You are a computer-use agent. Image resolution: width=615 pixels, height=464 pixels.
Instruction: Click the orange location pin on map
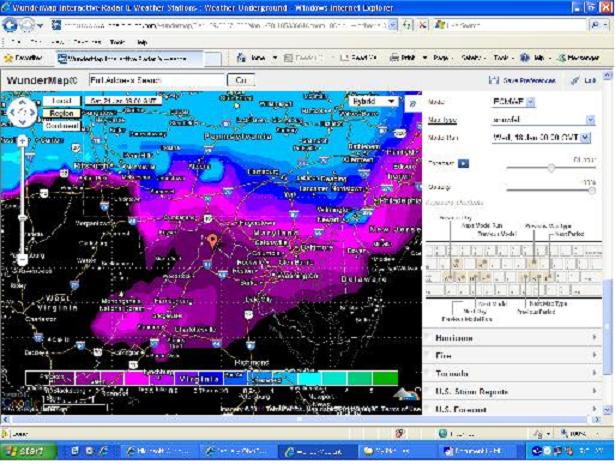pyautogui.click(x=212, y=241)
